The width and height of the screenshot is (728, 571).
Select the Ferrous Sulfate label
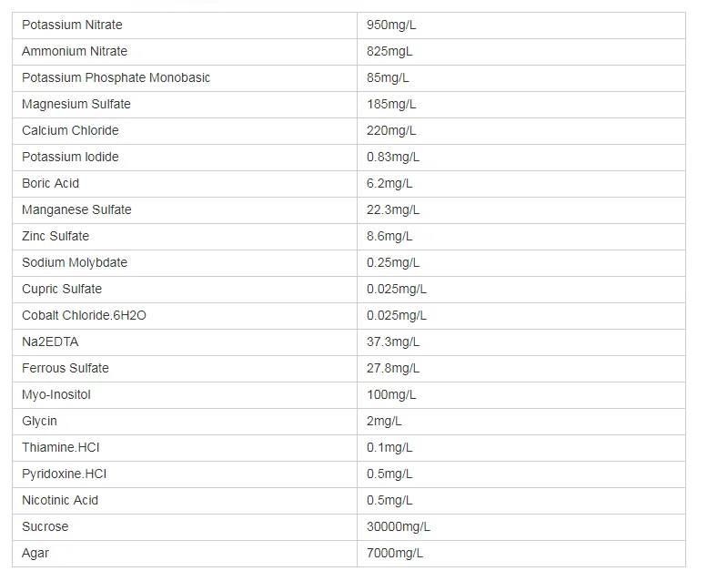coord(66,368)
